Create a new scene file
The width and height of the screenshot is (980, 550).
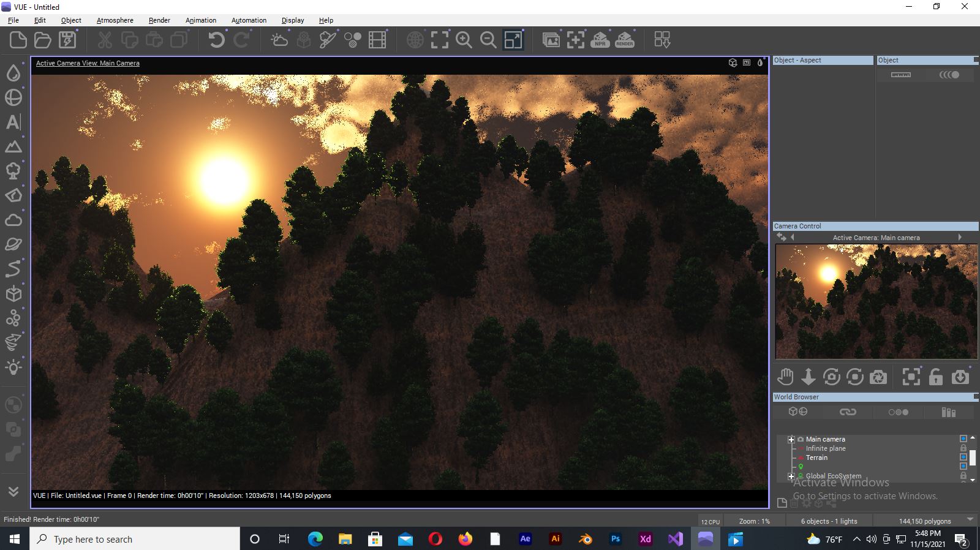point(18,40)
